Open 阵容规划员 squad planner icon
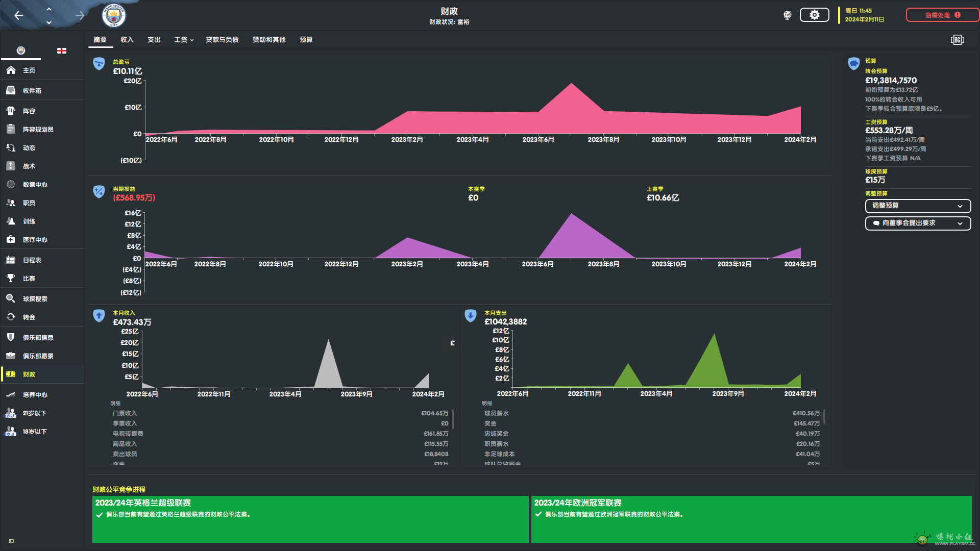980x551 pixels. (x=11, y=129)
